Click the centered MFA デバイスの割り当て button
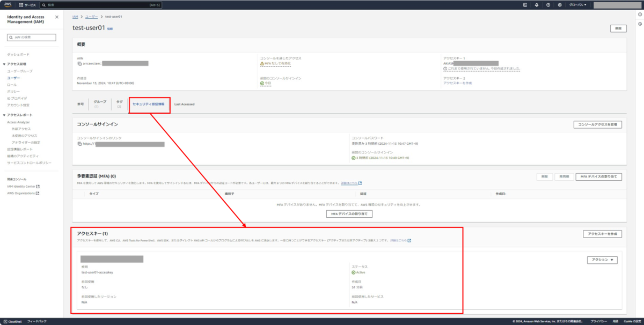The height and width of the screenshot is (325, 644). click(x=349, y=214)
